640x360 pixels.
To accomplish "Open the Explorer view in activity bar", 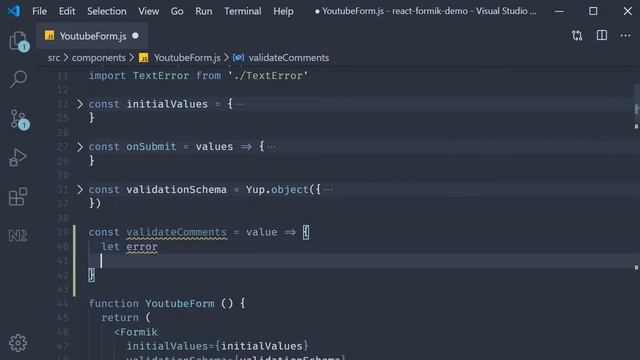I will click(18, 41).
